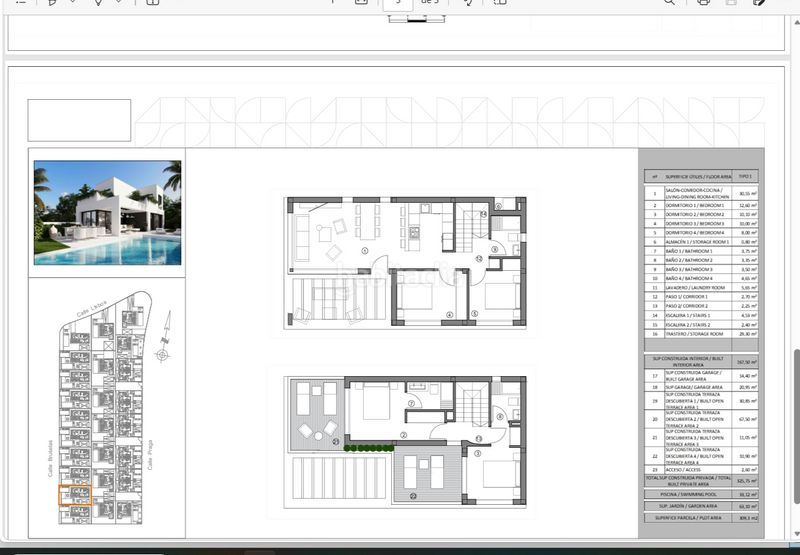Click the 'SUPERFICIE UTILES / FLOOR AREA' table header

click(x=698, y=176)
